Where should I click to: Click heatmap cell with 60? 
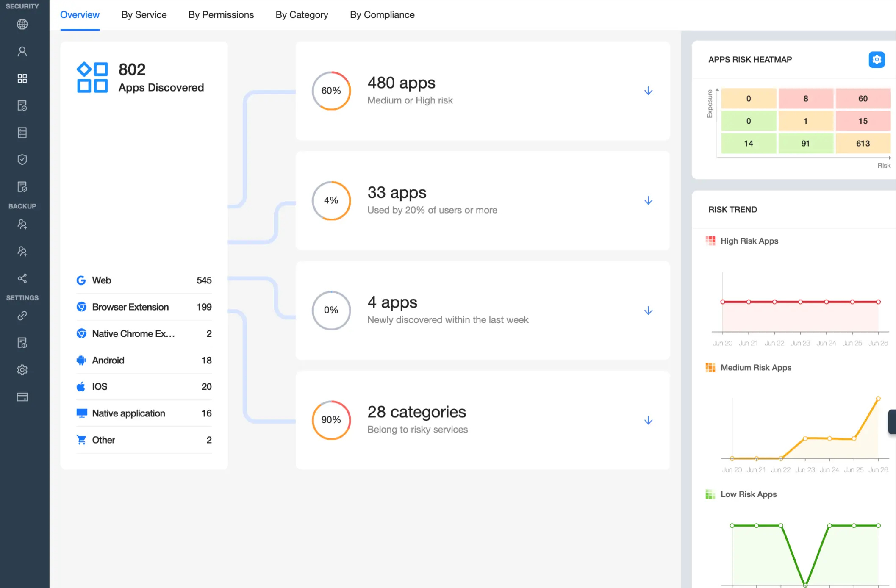point(863,99)
